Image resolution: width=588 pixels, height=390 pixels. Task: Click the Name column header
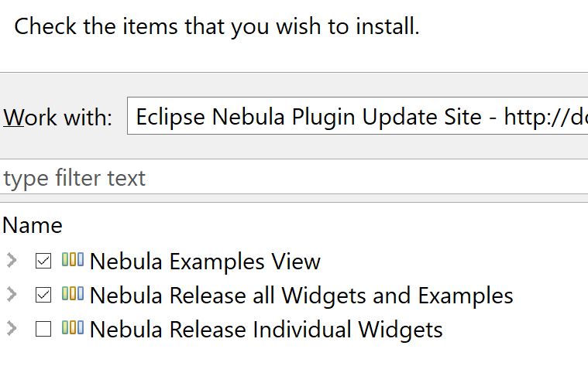coord(33,225)
